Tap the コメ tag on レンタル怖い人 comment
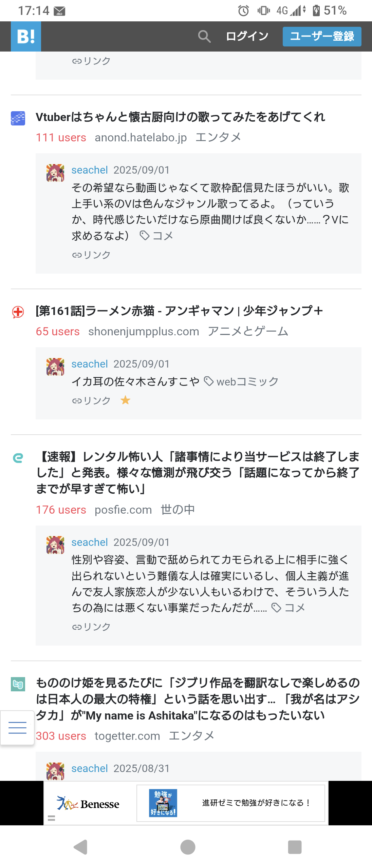The width and height of the screenshot is (372, 868). 294,608
